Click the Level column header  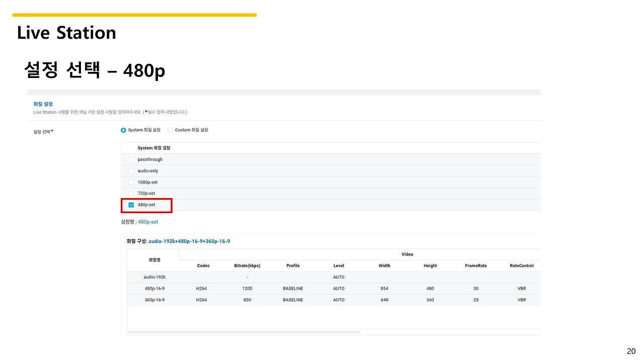click(x=339, y=265)
